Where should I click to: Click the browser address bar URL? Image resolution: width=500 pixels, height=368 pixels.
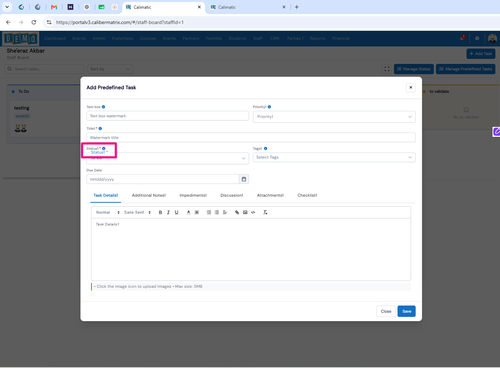click(x=120, y=22)
